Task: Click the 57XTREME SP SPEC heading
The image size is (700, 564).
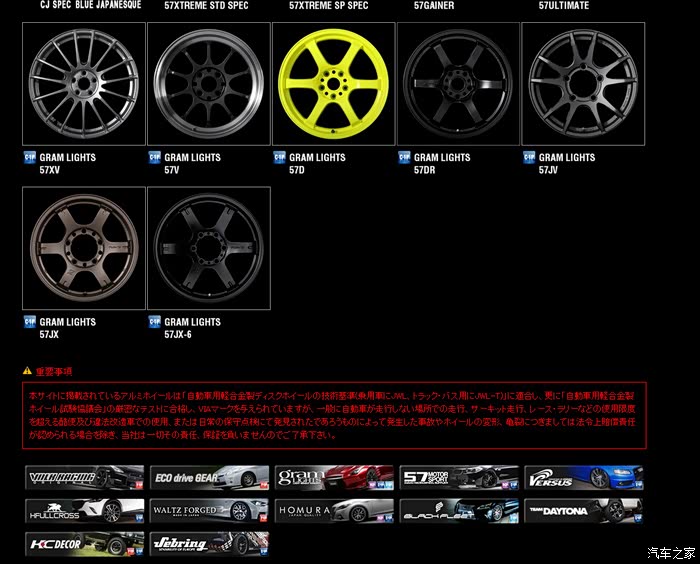Action: (x=329, y=5)
